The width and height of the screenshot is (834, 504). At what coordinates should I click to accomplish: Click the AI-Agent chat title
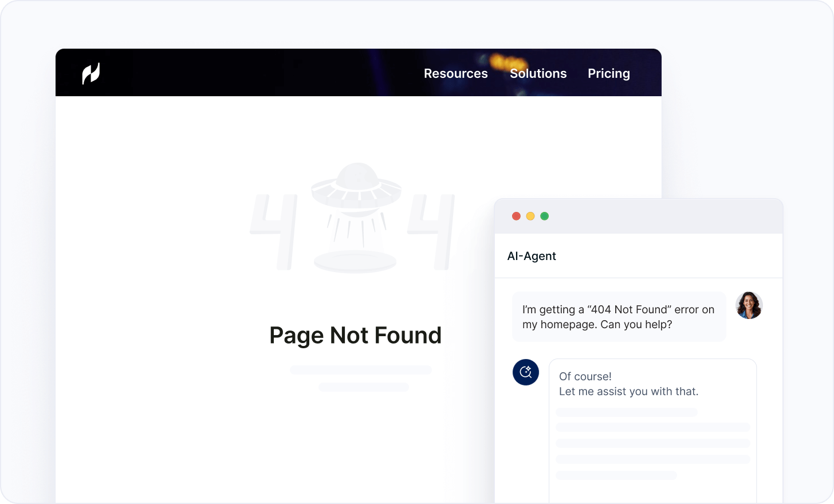click(532, 256)
